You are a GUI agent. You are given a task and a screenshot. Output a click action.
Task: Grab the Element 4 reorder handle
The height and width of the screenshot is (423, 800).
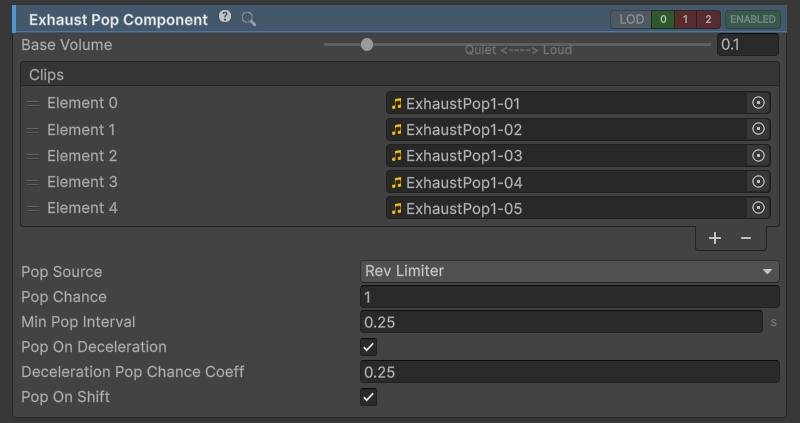(x=33, y=208)
